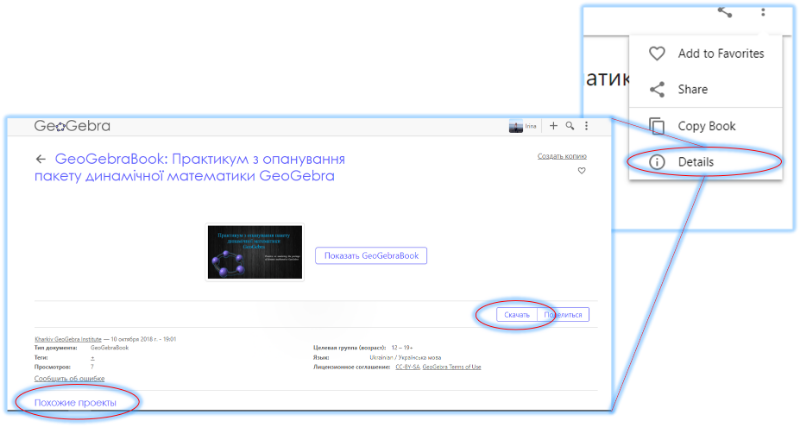Open Details from the popup menu

pos(706,162)
